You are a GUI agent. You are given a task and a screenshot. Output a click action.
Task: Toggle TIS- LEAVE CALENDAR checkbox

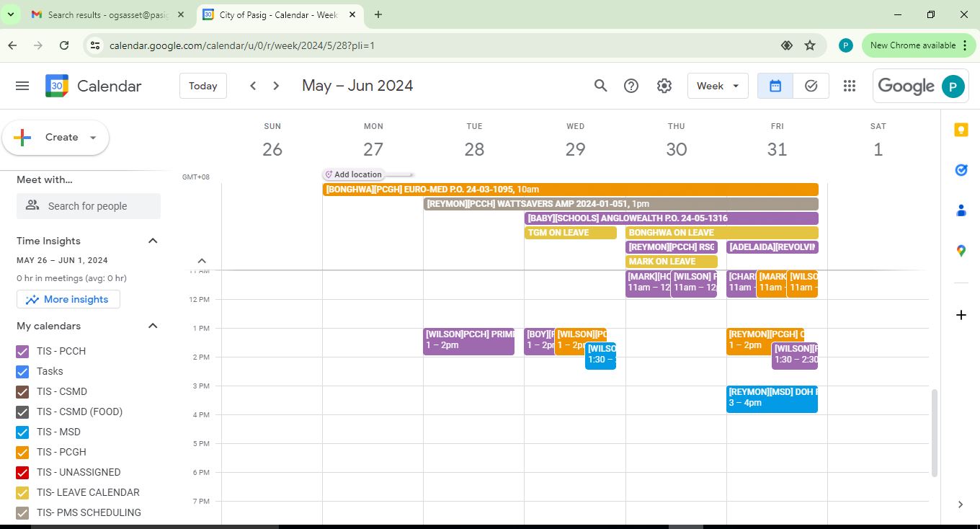[x=22, y=493]
